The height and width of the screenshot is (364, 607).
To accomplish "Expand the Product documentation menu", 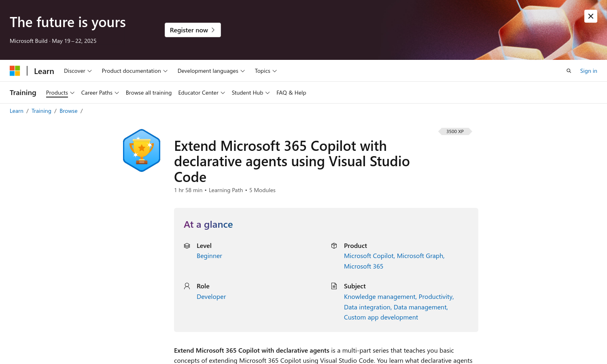I will [x=134, y=71].
